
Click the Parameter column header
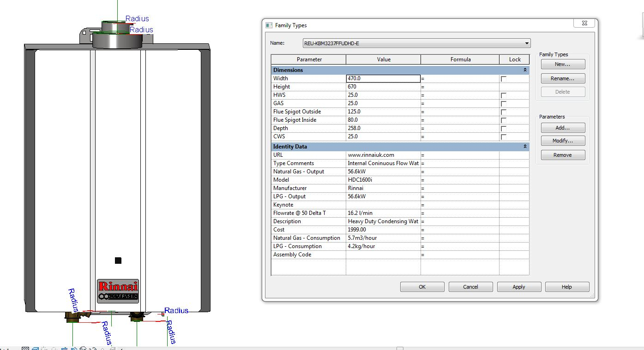309,59
